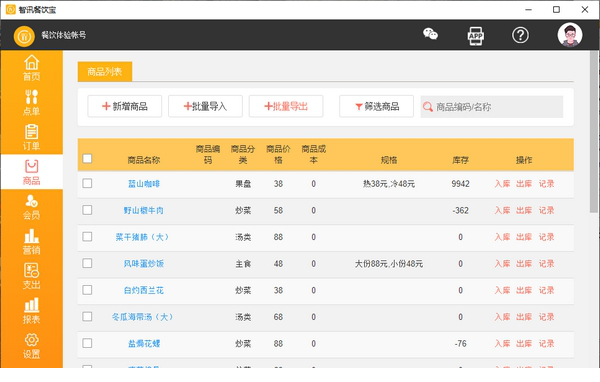
Task: Open the 风味蛋炒饭 product link
Action: pyautogui.click(x=143, y=264)
